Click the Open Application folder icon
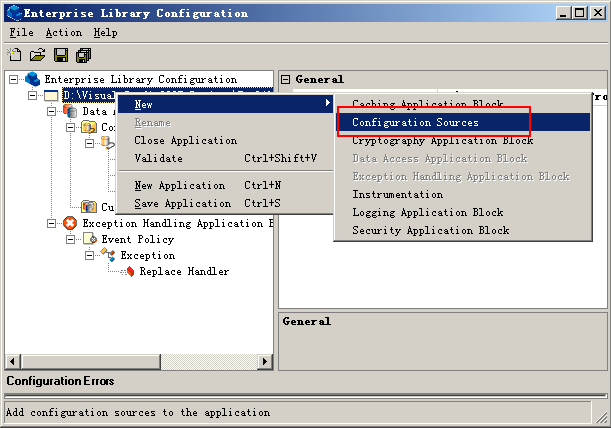The image size is (611, 428). point(37,54)
